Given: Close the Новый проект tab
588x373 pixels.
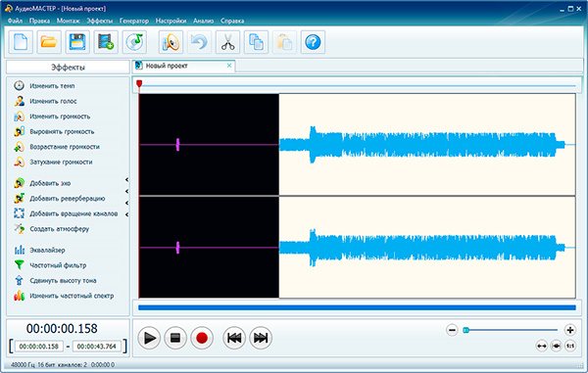Looking at the screenshot, I should tap(229, 66).
